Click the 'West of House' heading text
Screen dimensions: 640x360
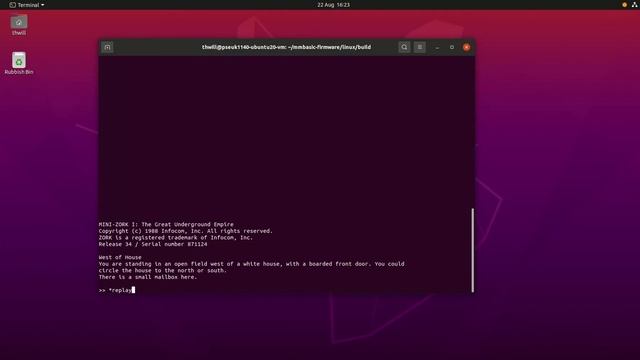[120, 257]
